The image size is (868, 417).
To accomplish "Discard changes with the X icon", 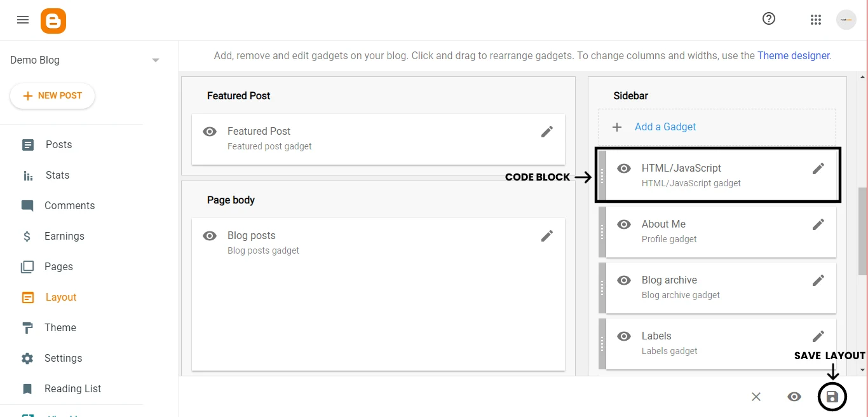I will pyautogui.click(x=756, y=397).
